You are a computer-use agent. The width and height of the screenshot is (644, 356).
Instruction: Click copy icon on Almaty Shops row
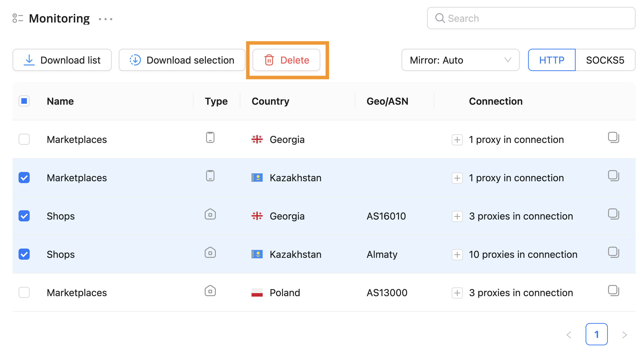pos(613,252)
